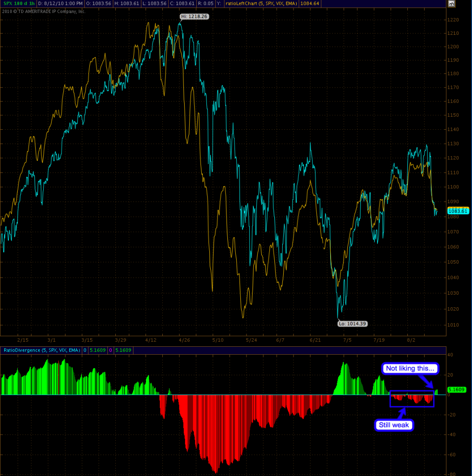Viewport: 472px width, 476px height.
Task: Click the ratioLeftChart value 1084.64
Action: click(x=310, y=4)
